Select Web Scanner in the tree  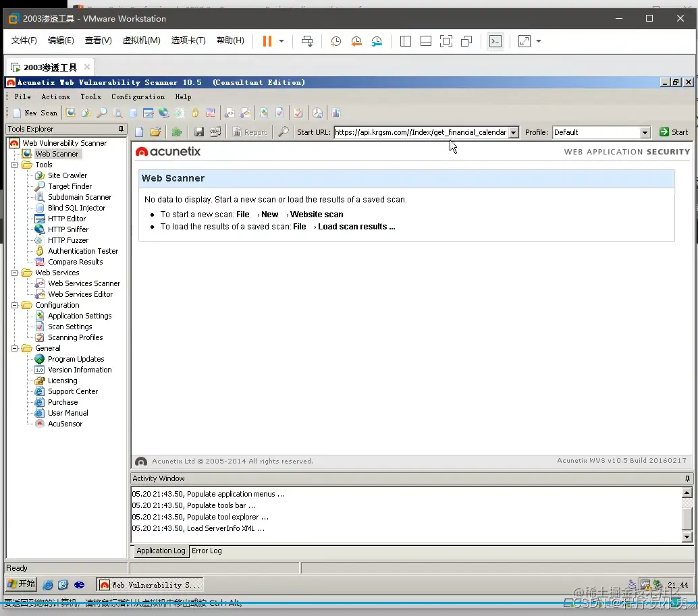pyautogui.click(x=57, y=154)
